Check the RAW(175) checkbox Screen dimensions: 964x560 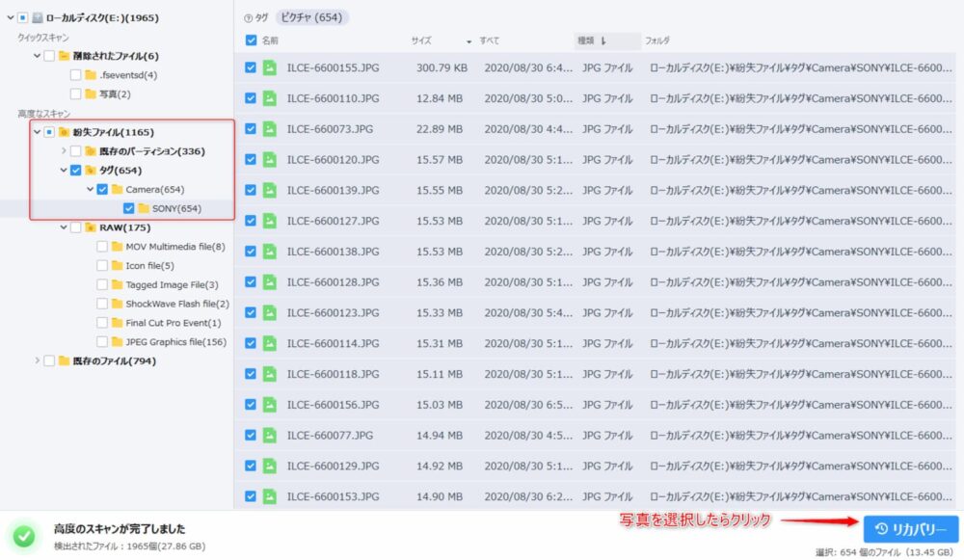click(75, 227)
